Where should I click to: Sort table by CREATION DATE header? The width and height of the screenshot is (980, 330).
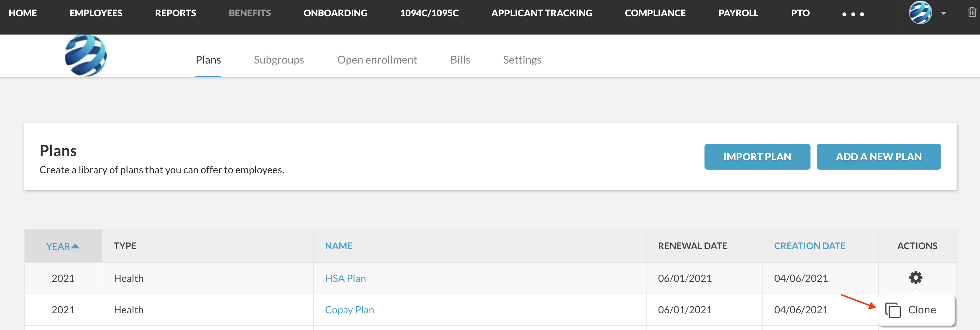click(810, 246)
